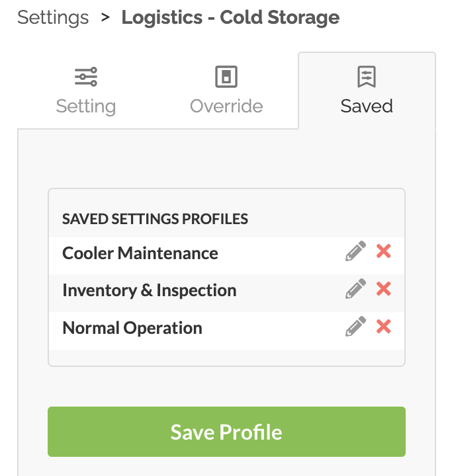
Task: Go back via Settings breadcrumb link
Action: tap(53, 18)
